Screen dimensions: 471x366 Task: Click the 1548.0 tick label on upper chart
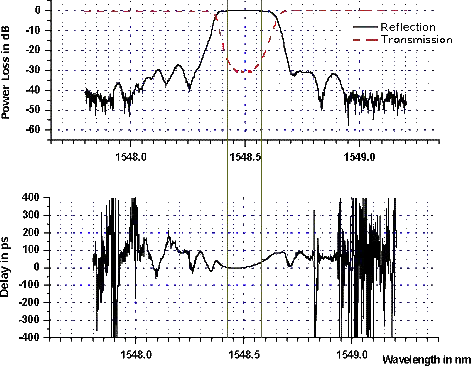(x=131, y=156)
